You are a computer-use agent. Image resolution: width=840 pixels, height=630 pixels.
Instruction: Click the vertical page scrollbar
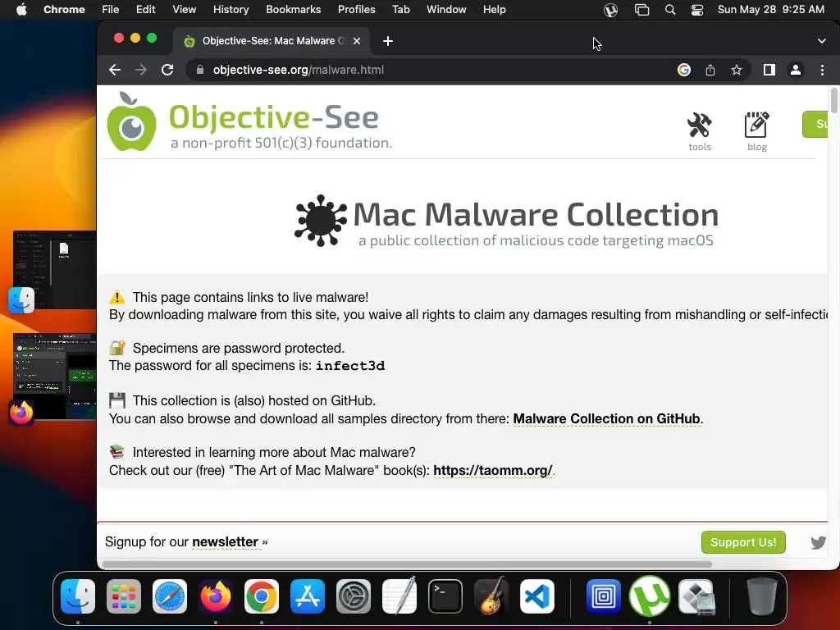833,101
